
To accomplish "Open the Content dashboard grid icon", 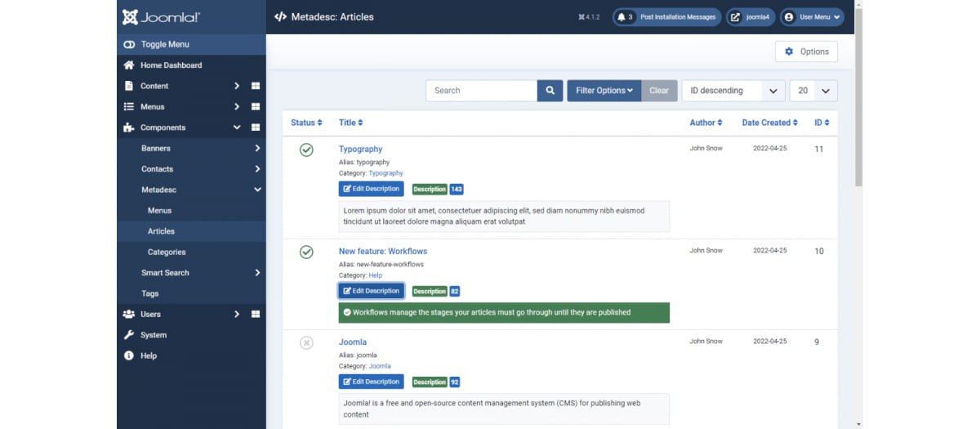I will (255, 86).
